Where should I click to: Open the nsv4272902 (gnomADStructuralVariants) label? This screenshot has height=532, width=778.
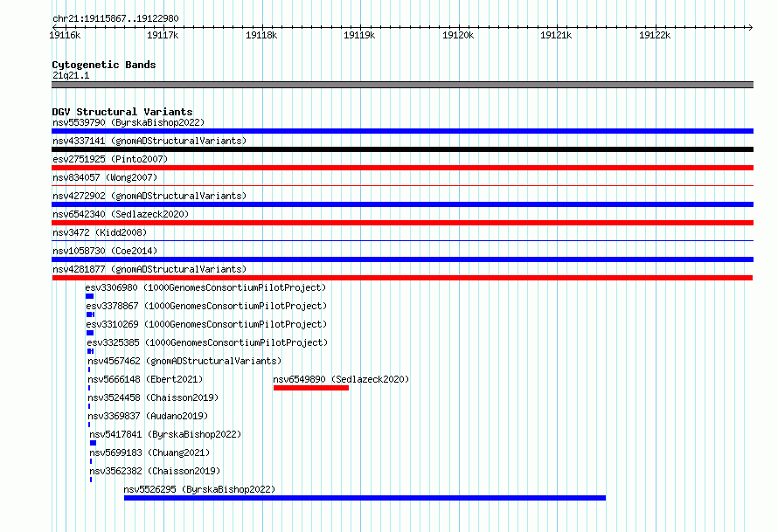tap(149, 196)
